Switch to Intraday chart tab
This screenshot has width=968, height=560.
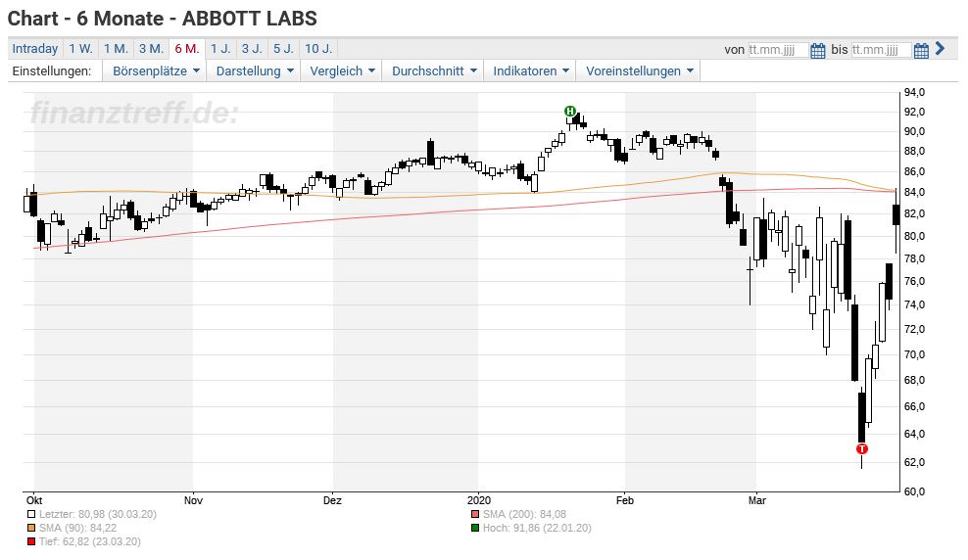pos(34,49)
